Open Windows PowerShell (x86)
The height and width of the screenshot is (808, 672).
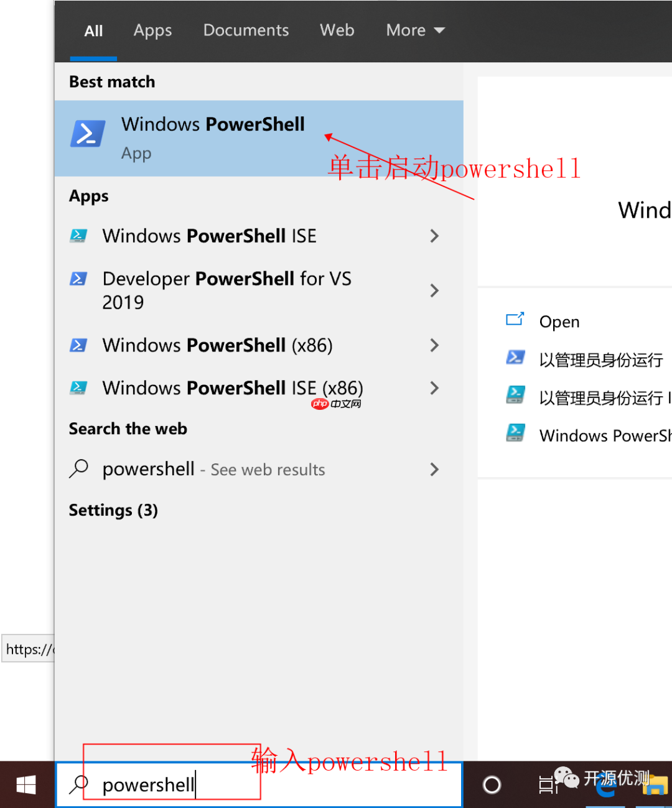coord(217,345)
